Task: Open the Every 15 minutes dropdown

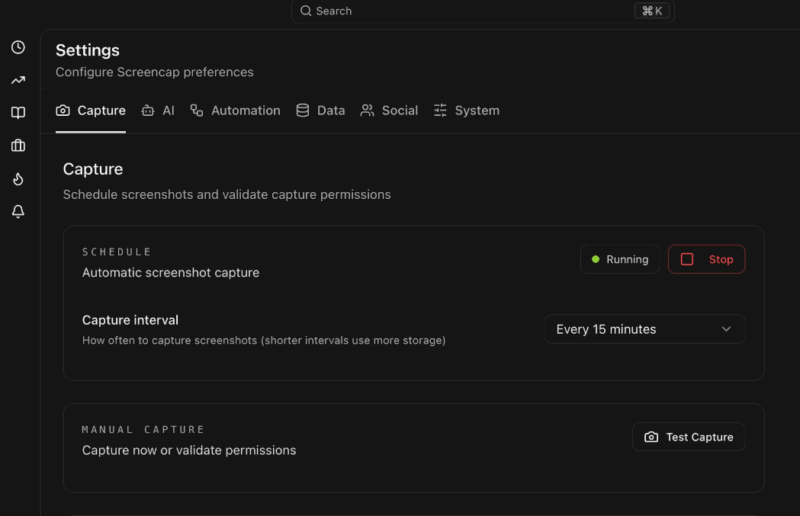Action: [x=644, y=329]
